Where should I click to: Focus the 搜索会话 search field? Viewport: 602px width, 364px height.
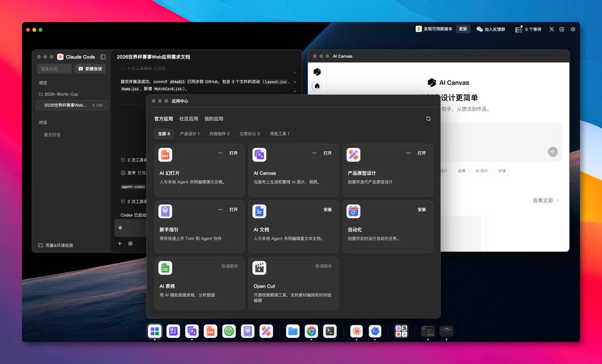54,69
